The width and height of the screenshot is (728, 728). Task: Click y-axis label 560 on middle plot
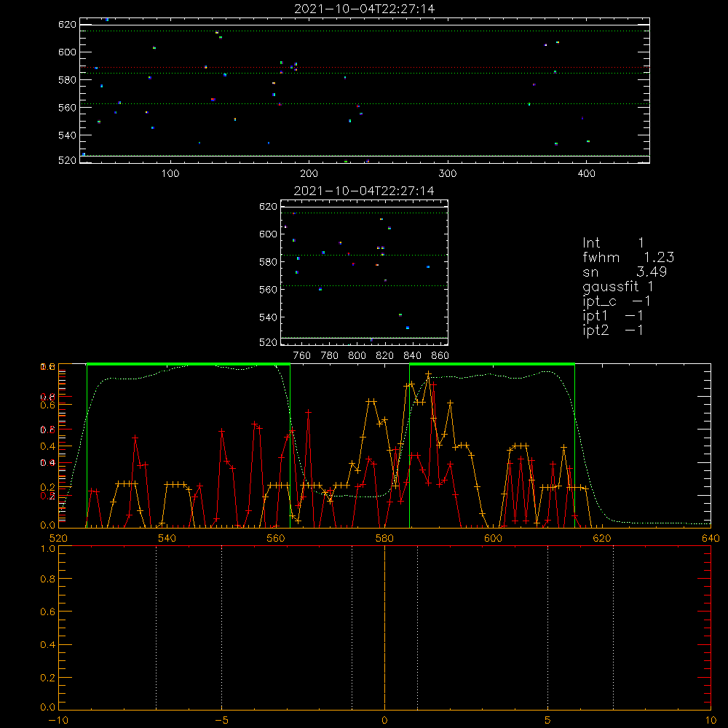coord(268,289)
